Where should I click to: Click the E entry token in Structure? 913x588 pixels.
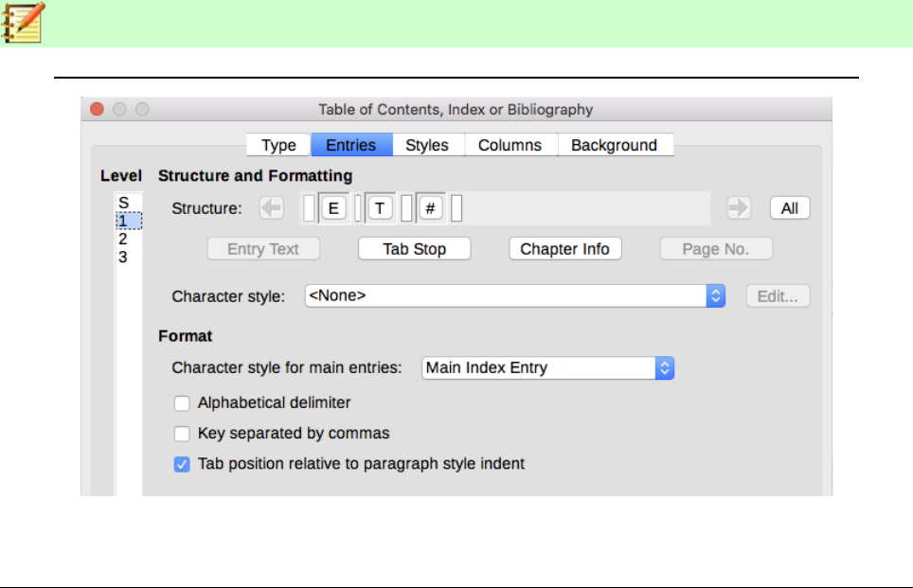pos(333,209)
